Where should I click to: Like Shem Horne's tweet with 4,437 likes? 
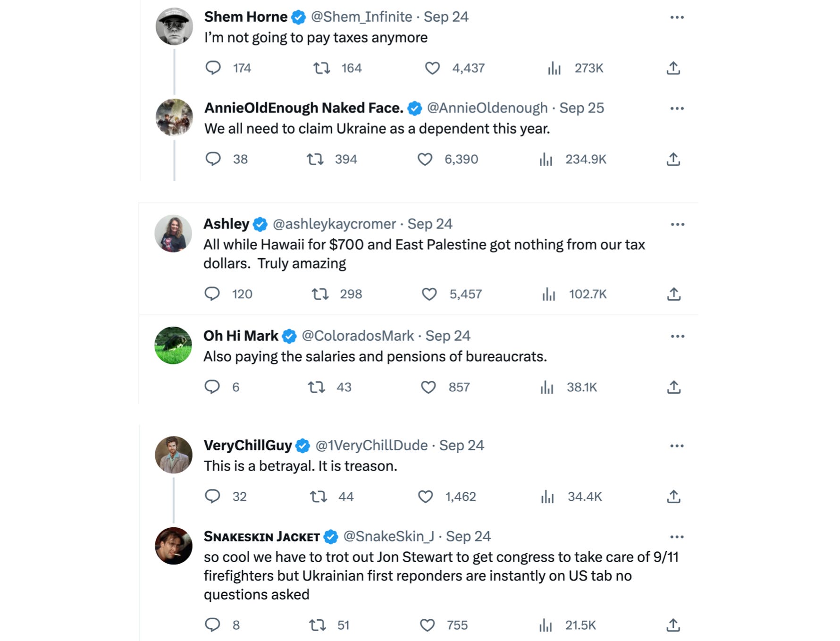click(x=432, y=68)
